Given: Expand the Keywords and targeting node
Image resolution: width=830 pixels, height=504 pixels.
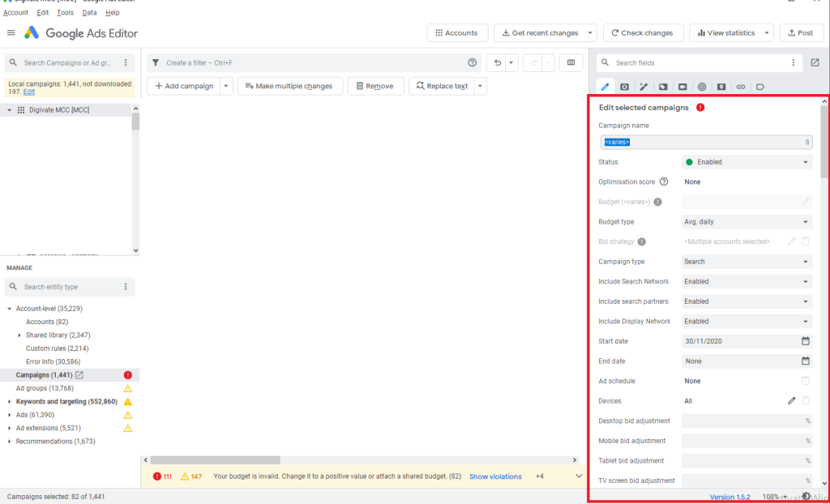Looking at the screenshot, I should [x=9, y=401].
